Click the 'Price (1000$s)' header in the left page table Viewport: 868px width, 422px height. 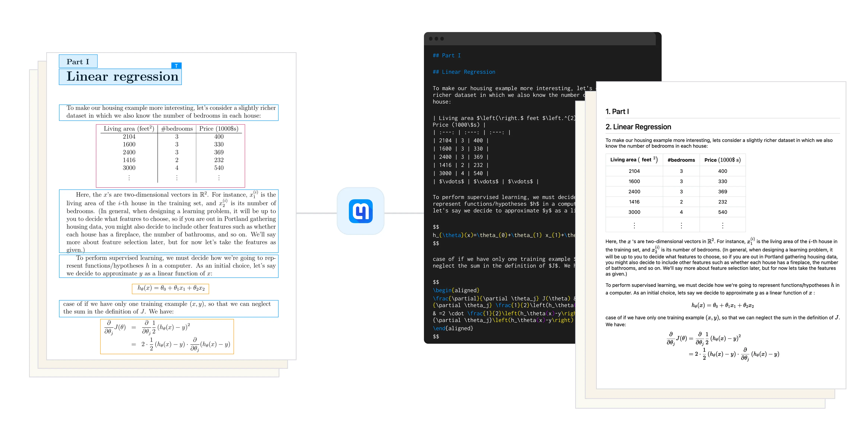219,129
